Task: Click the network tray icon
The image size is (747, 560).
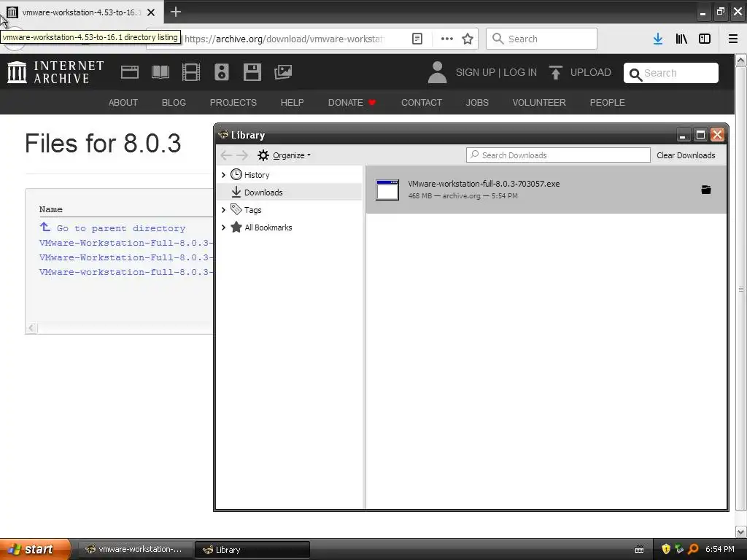Action: 679,549
